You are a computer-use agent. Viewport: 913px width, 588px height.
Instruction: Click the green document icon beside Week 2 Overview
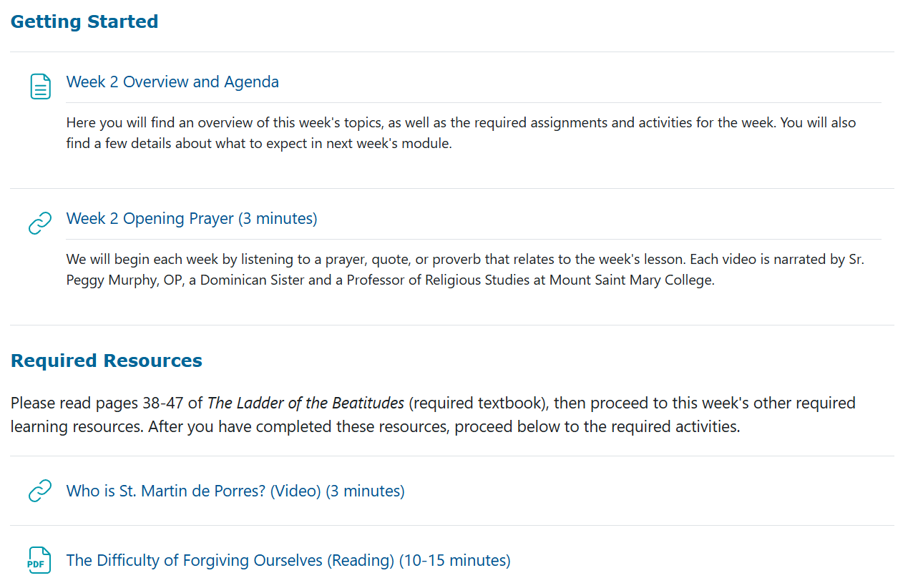point(40,86)
